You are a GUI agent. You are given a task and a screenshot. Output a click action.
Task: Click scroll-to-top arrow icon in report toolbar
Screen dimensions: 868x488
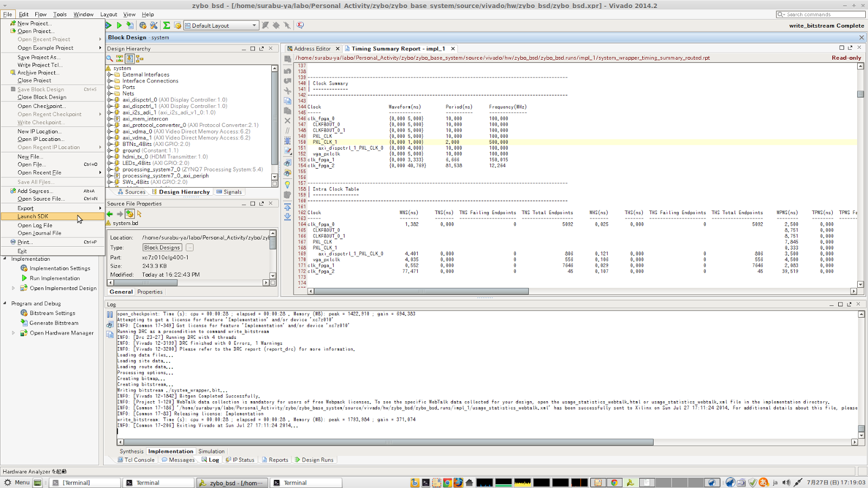pyautogui.click(x=288, y=207)
